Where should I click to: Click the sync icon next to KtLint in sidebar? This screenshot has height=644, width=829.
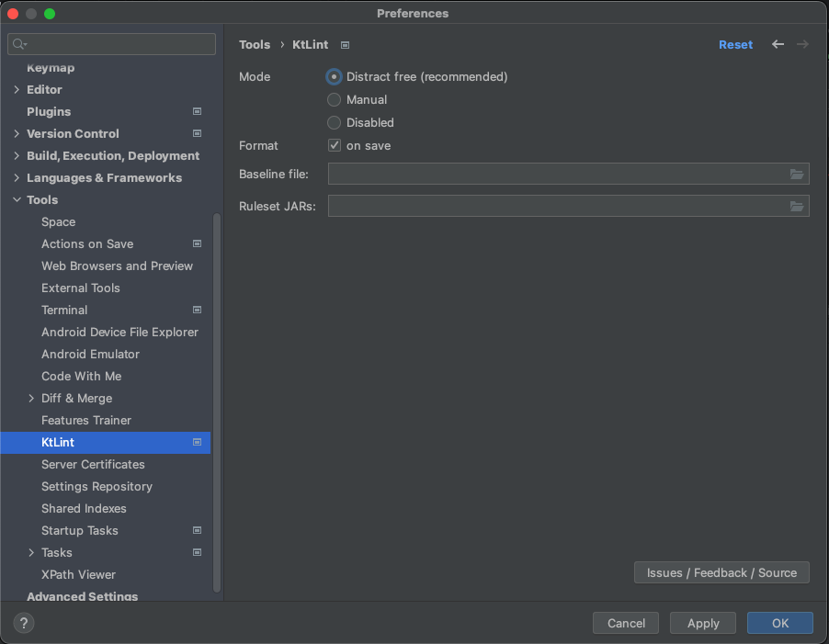(196, 442)
